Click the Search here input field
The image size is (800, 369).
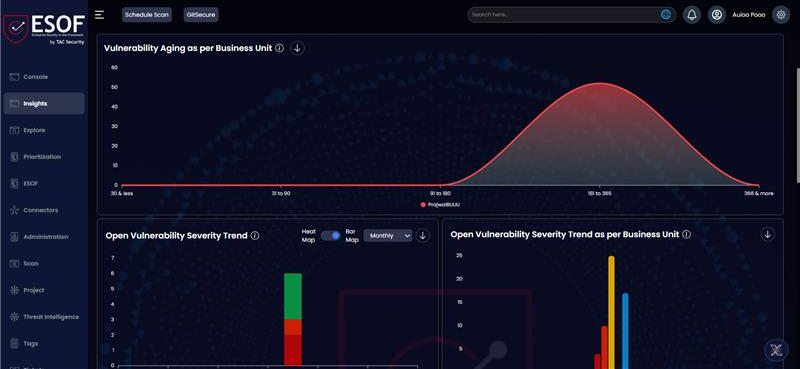coord(563,15)
